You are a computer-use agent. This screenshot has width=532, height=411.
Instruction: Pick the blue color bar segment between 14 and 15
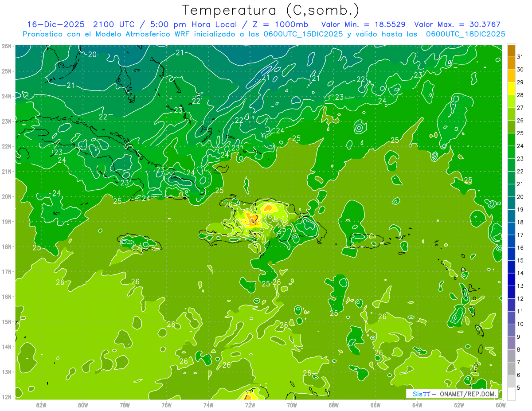tap(511, 267)
